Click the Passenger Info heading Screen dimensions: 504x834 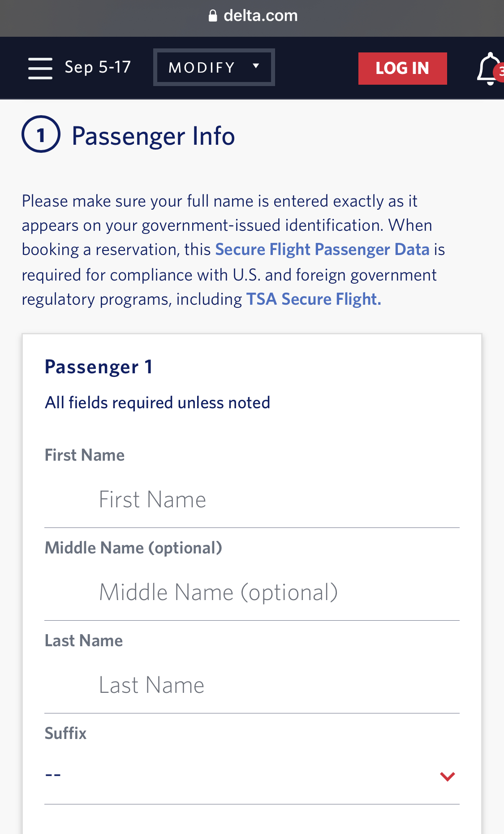[x=153, y=136]
